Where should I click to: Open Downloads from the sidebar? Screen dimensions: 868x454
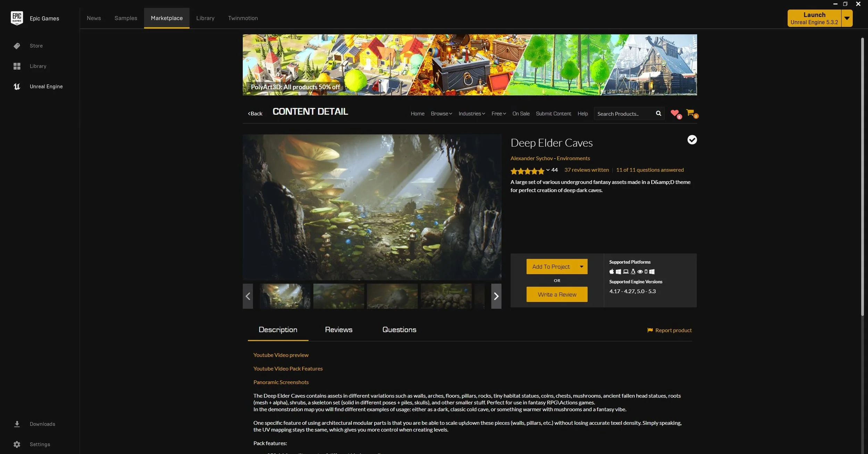click(x=42, y=424)
